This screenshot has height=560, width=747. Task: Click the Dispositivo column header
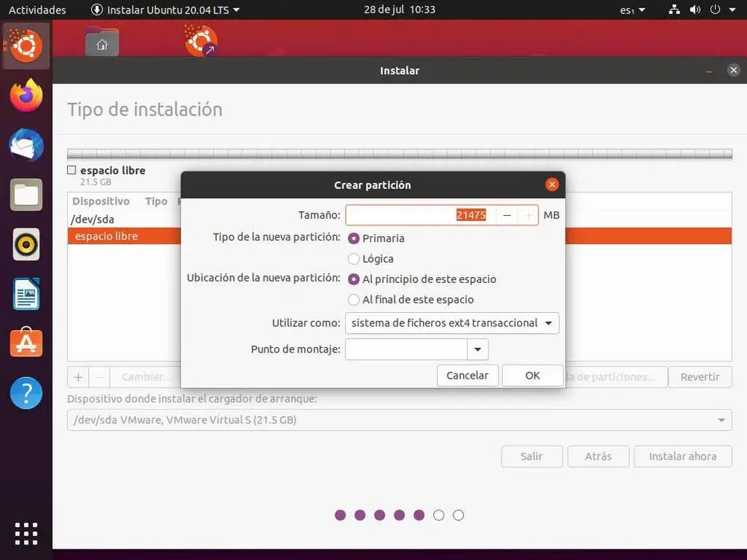click(101, 201)
